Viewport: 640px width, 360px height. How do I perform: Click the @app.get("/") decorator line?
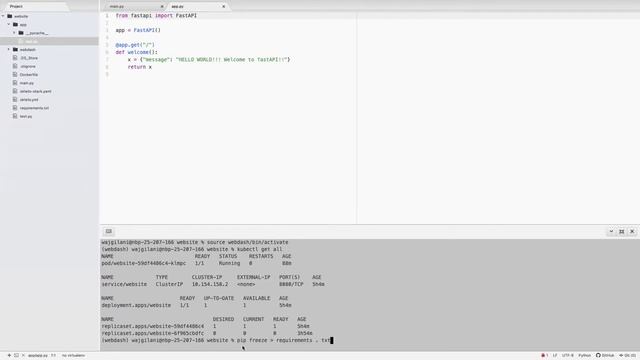coord(135,45)
